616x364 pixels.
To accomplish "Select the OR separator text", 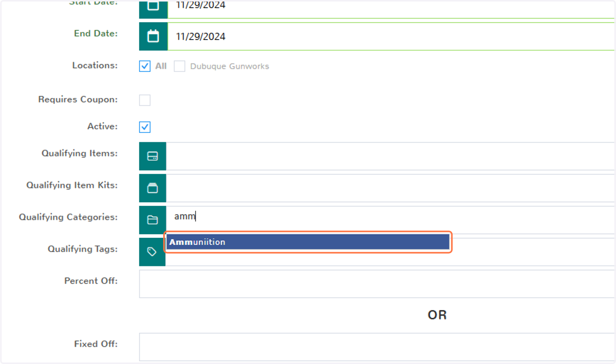I will (437, 315).
